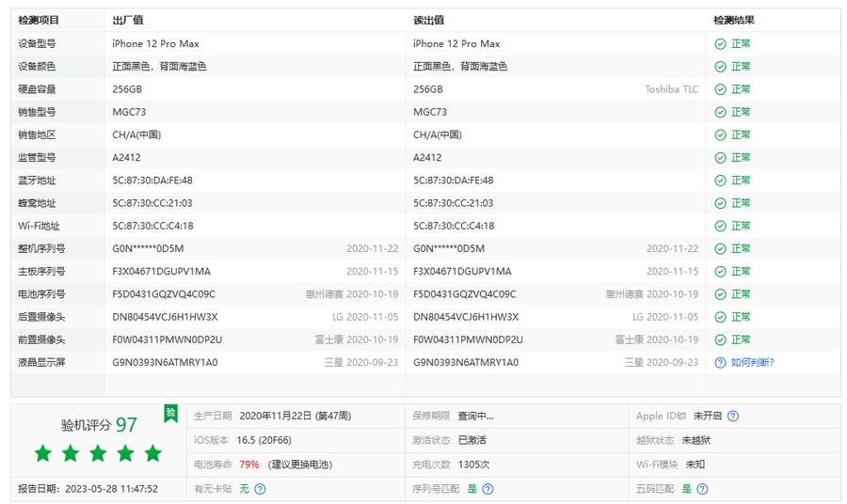Select factory LCD serial G9N0393N6ATMRY1A0

point(165,363)
